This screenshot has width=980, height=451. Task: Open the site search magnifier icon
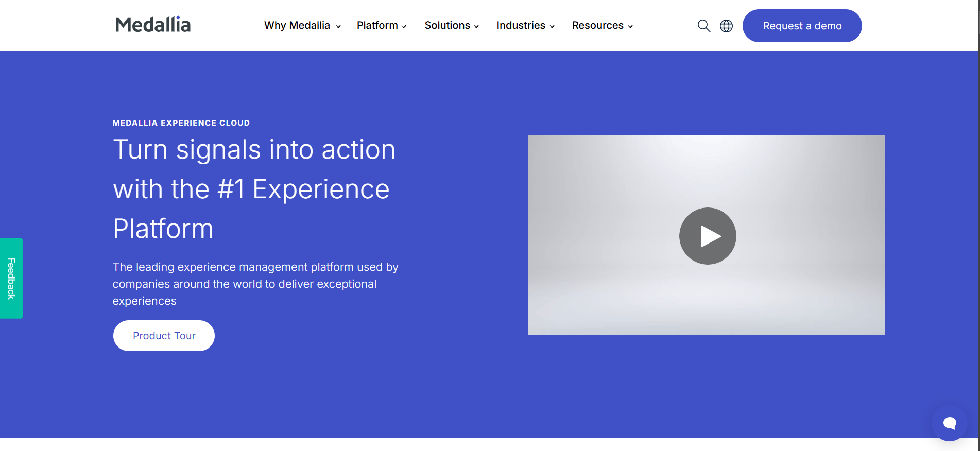[x=703, y=26]
